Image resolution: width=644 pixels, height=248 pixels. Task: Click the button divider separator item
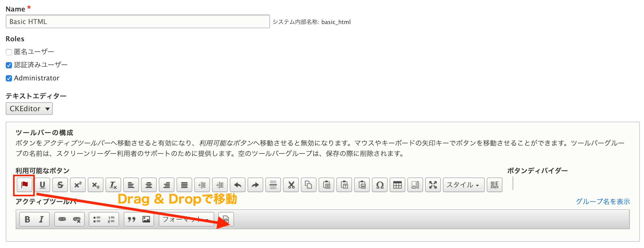click(x=513, y=183)
